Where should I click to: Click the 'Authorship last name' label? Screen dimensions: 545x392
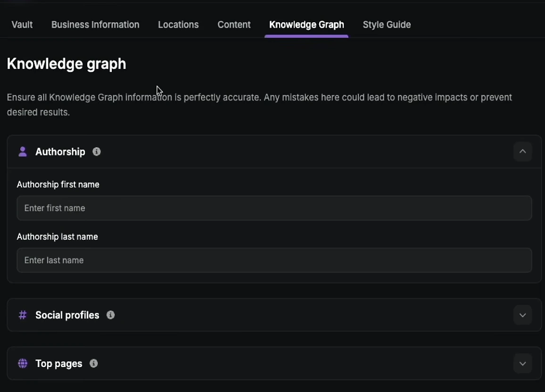pos(58,237)
